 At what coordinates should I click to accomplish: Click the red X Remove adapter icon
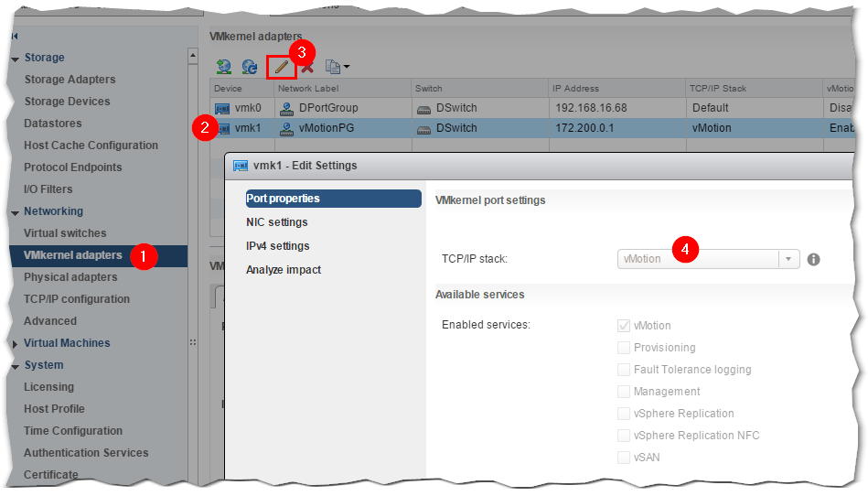pos(308,68)
